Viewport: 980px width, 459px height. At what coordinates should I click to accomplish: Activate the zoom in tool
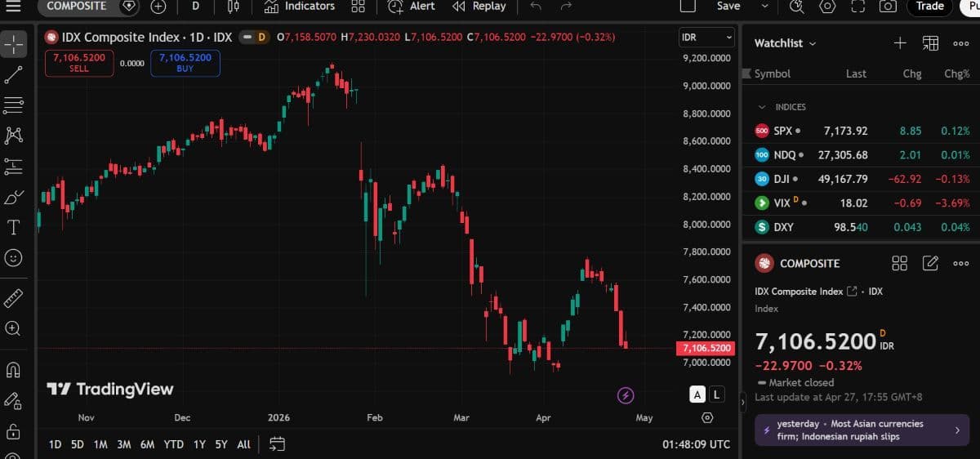[14, 328]
